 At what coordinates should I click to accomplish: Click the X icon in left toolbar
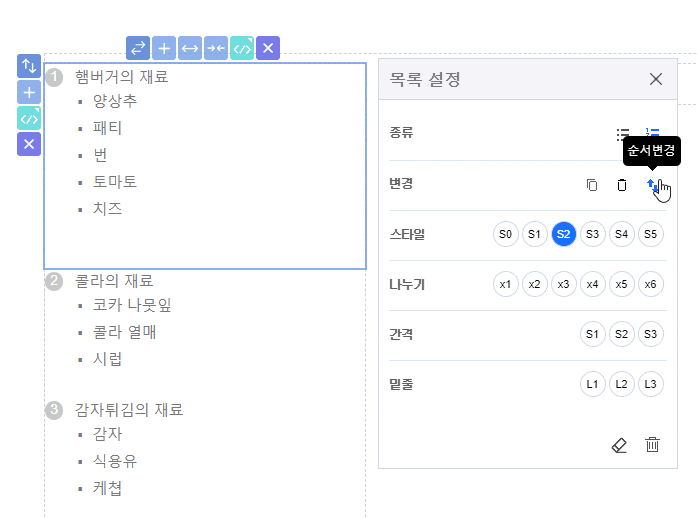pyautogui.click(x=29, y=145)
